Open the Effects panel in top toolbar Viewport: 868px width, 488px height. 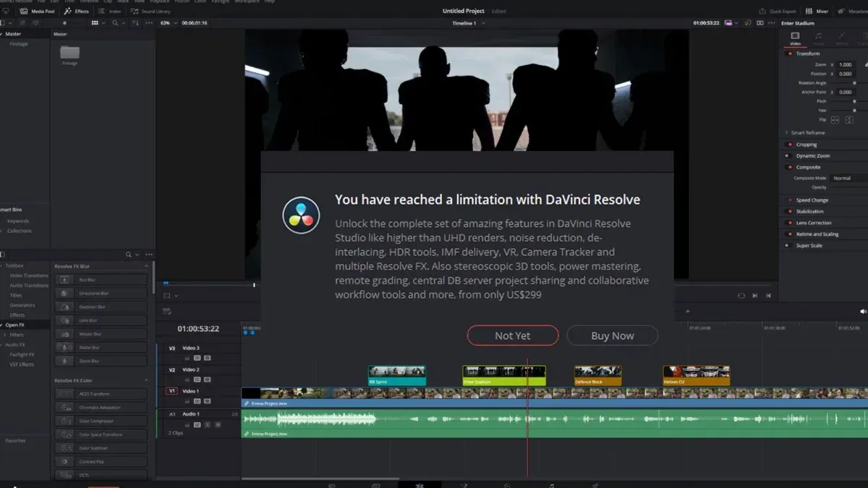pyautogui.click(x=77, y=12)
